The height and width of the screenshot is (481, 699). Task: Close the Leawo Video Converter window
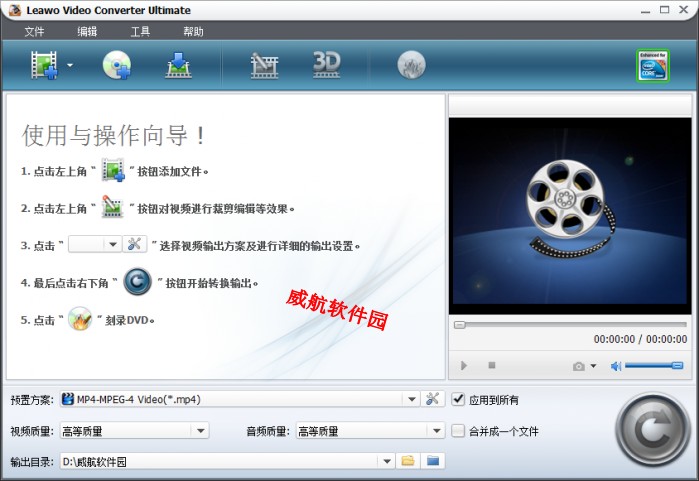tap(683, 9)
